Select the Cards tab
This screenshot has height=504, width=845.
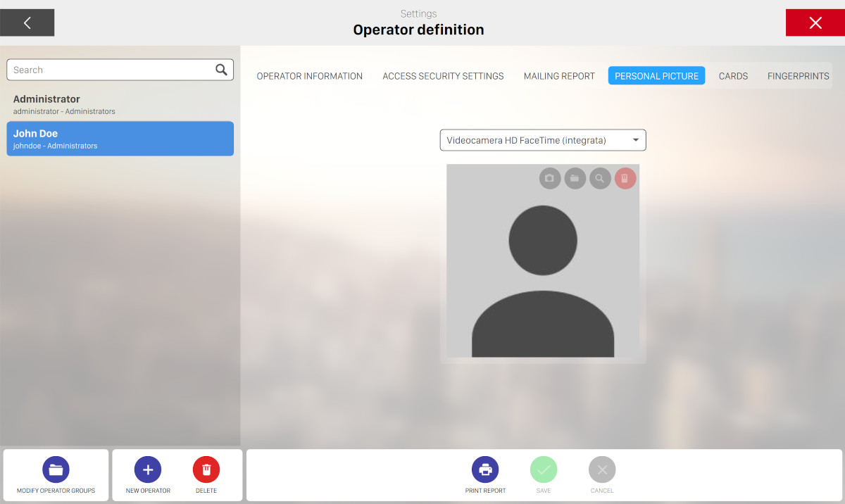tap(733, 76)
